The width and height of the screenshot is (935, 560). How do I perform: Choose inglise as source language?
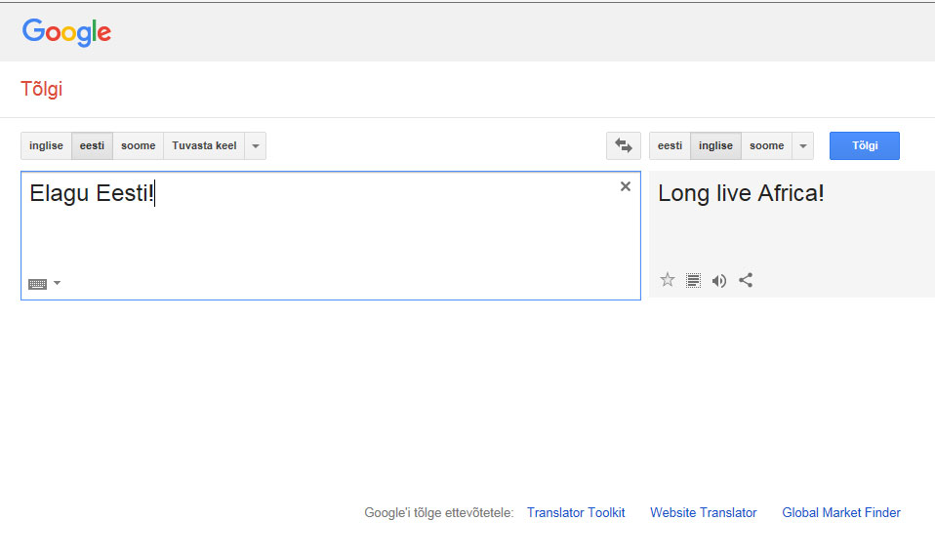(x=46, y=145)
